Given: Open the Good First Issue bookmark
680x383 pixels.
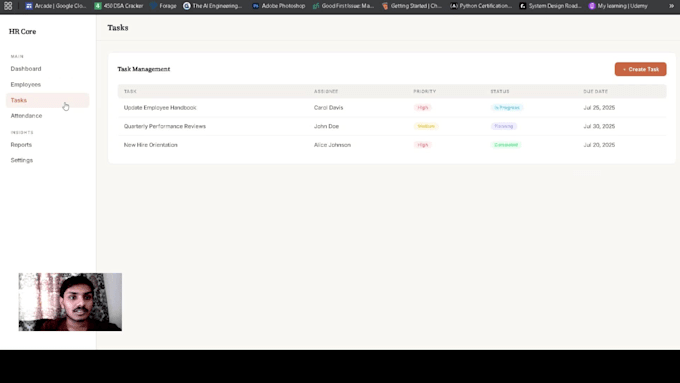Looking at the screenshot, I should pyautogui.click(x=343, y=6).
